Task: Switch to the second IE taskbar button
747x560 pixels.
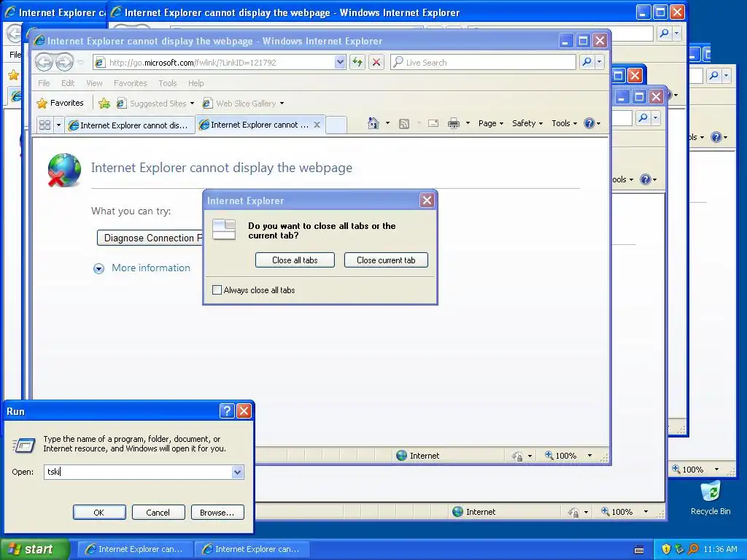Action: (x=252, y=550)
